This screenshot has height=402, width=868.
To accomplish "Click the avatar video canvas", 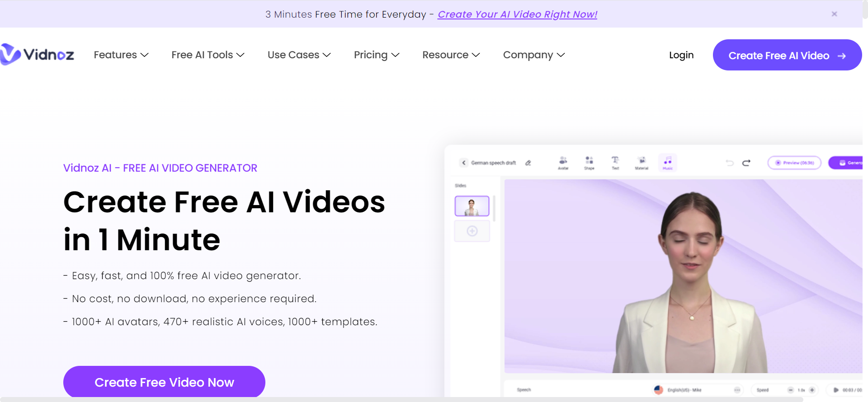I will point(683,276).
